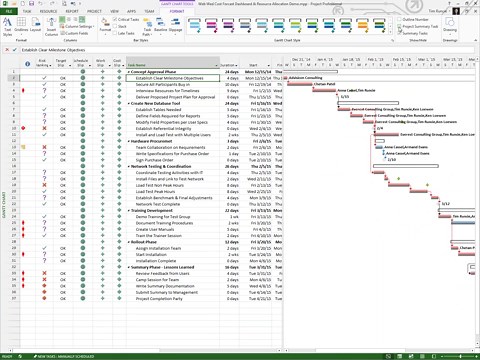Click the red flag on task row 10
The height and width of the screenshot is (360, 480).
tap(23, 128)
